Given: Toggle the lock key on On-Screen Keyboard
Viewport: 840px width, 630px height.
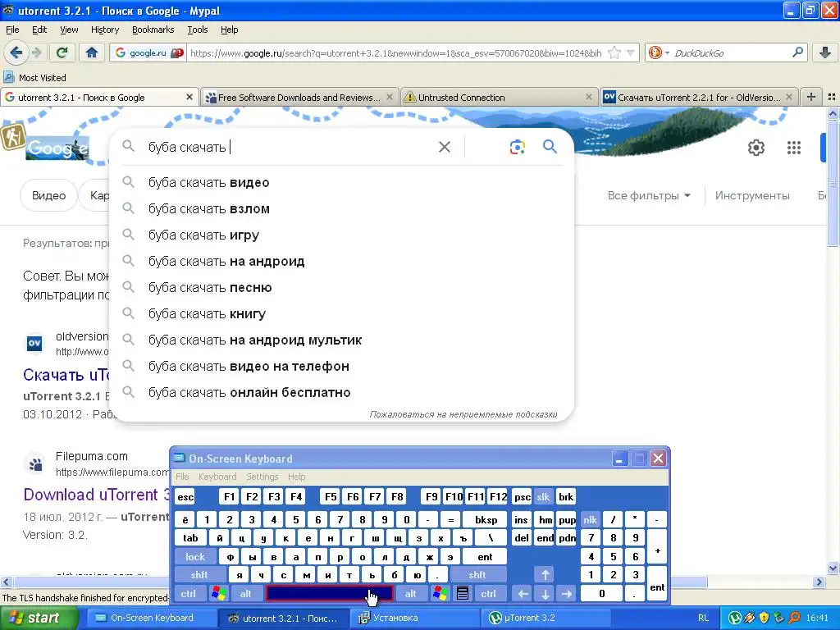Looking at the screenshot, I should (x=195, y=557).
